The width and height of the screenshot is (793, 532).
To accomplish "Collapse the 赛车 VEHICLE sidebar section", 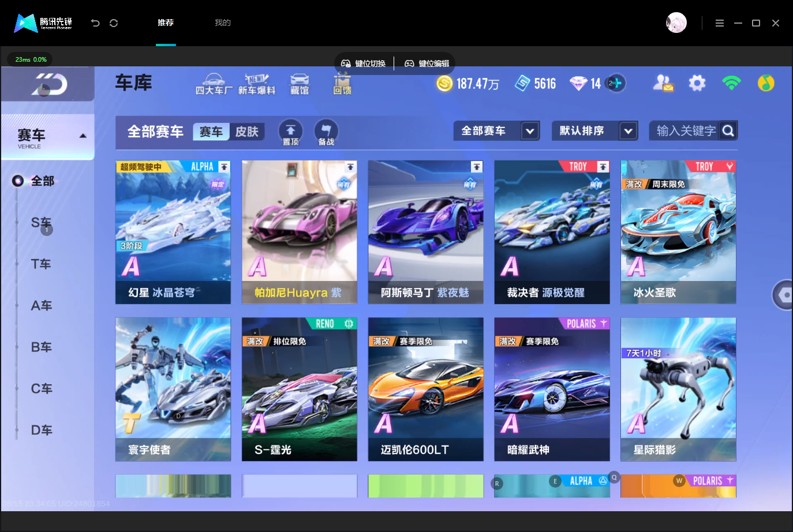I will point(48,137).
